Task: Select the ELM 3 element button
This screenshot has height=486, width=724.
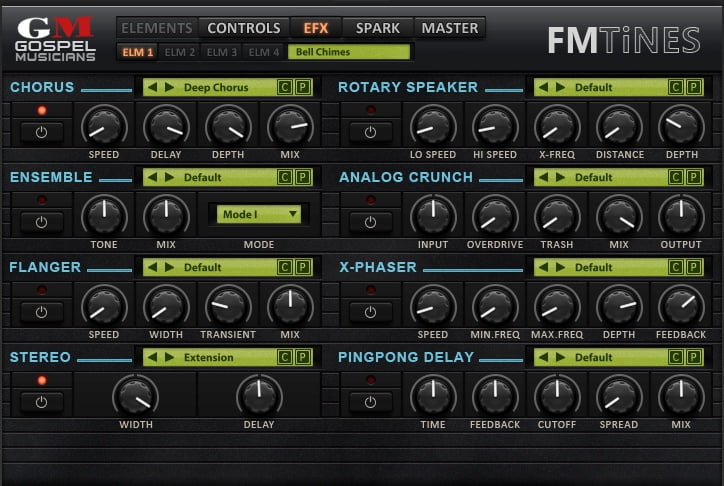Action: pyautogui.click(x=222, y=52)
